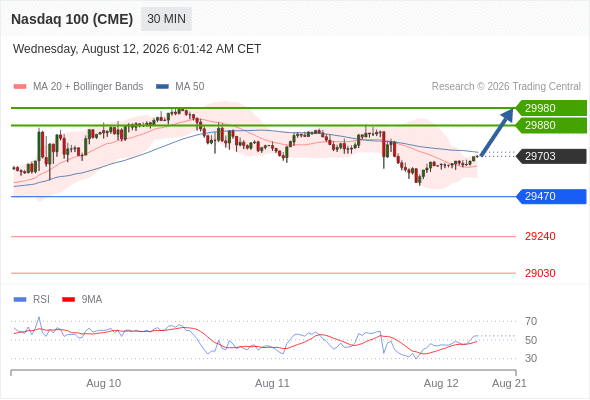The image size is (590, 400).
Task: Click the 9MA red legend marker
Action: click(68, 300)
